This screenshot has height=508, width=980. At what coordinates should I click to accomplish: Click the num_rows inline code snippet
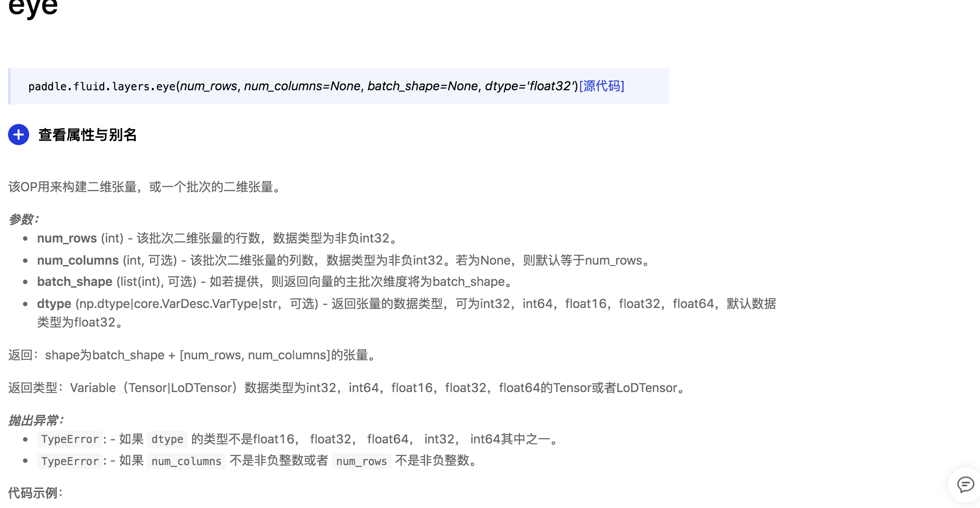pos(361,462)
